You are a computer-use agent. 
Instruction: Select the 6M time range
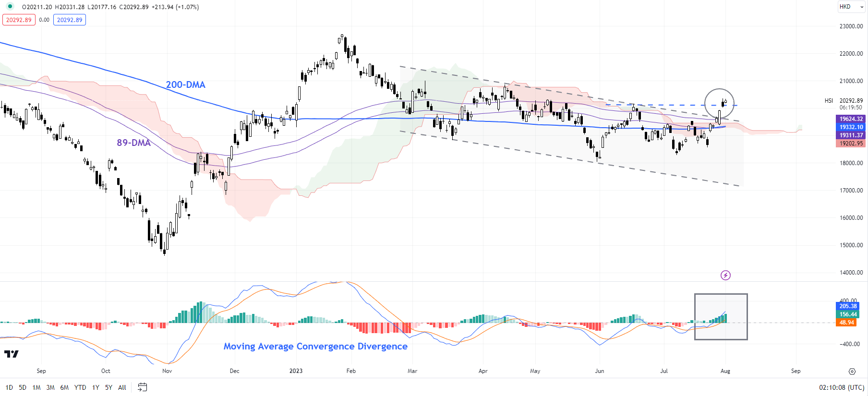coord(64,387)
